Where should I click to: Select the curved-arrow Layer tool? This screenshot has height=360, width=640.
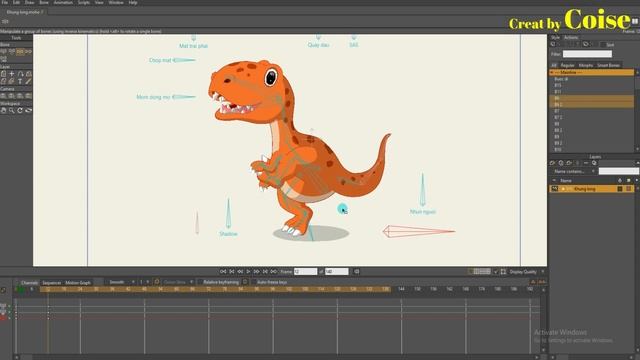(20, 74)
